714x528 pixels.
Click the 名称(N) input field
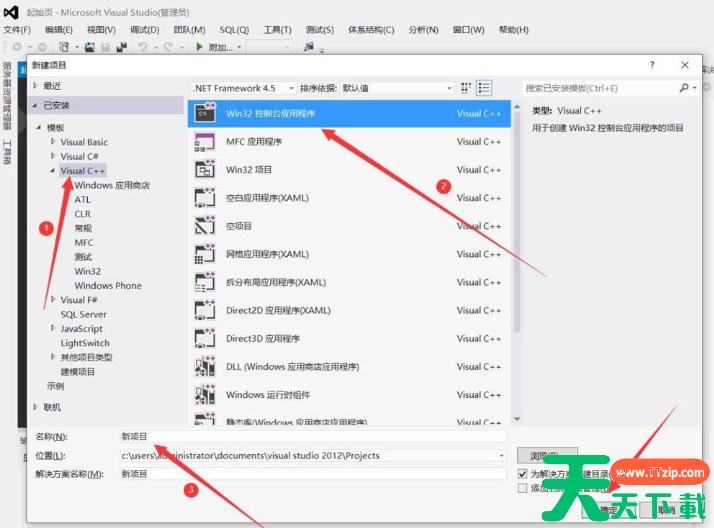tap(313, 437)
